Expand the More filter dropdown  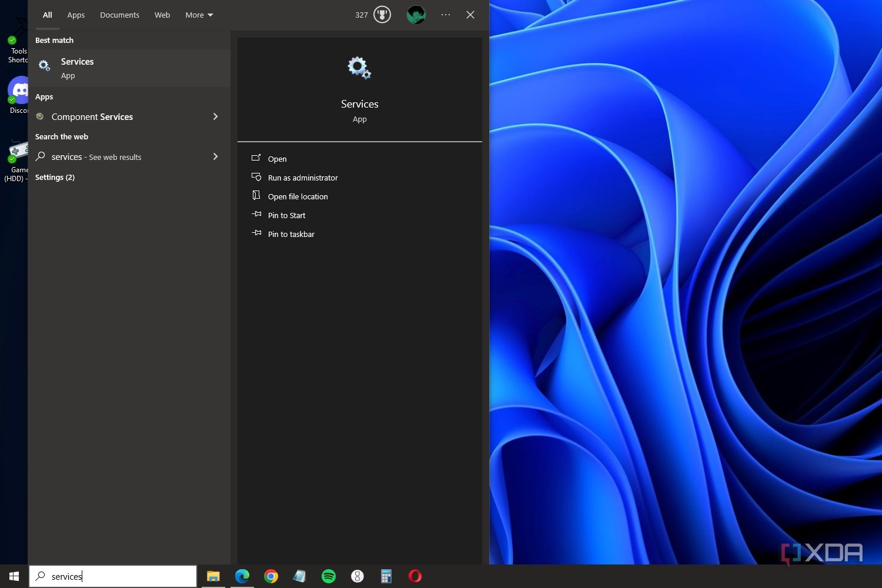pos(199,15)
